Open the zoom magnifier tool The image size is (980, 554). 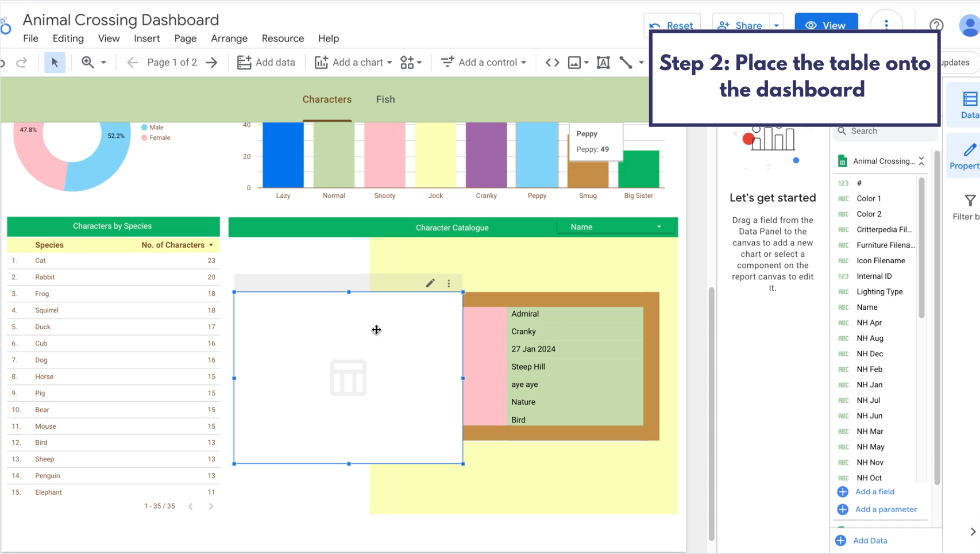[88, 63]
